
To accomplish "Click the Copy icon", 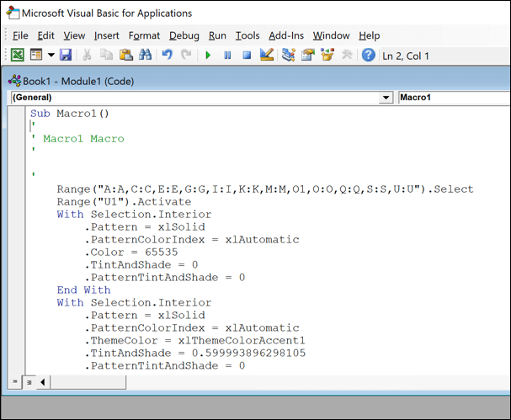I will 106,55.
